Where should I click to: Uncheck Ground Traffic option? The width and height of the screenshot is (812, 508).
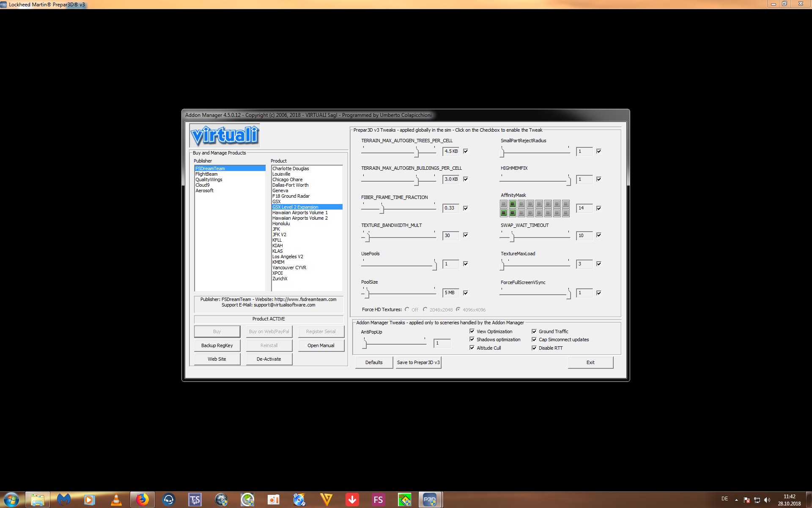click(x=534, y=331)
